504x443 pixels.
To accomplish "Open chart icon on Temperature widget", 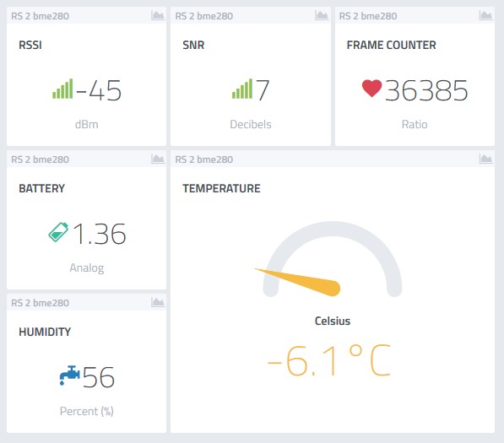I will point(485,159).
